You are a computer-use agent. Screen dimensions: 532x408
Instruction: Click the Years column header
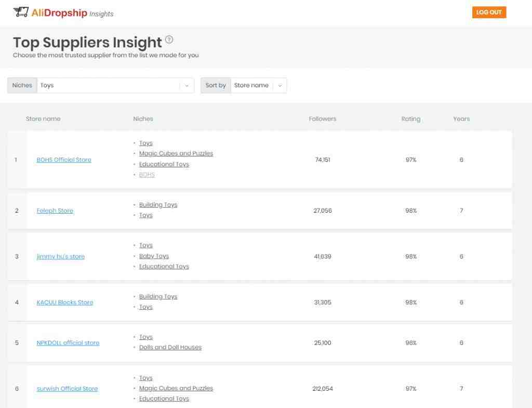[x=461, y=119]
